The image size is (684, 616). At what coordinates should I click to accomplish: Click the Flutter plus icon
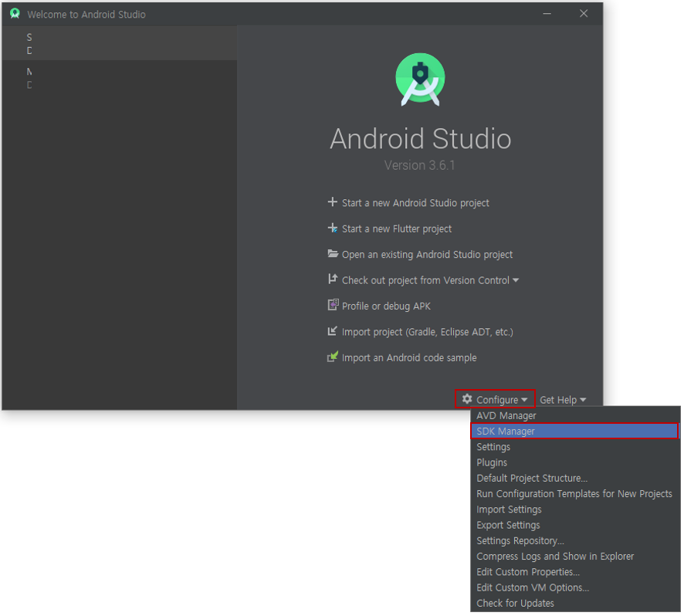[333, 228]
